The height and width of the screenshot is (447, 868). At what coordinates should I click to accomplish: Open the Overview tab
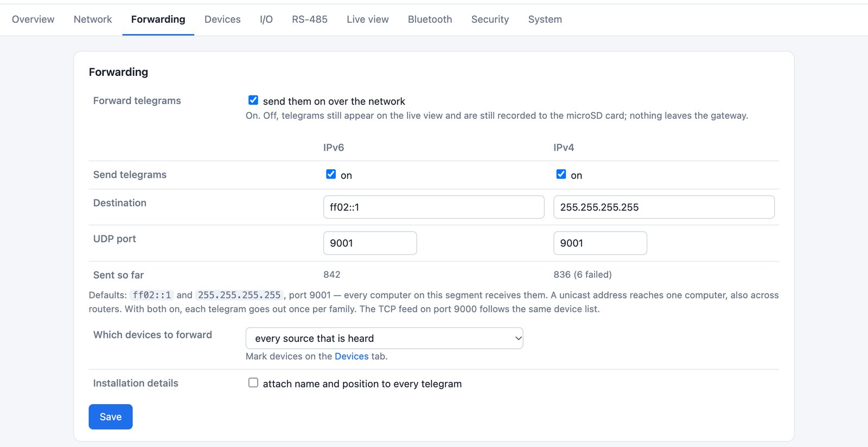click(33, 20)
